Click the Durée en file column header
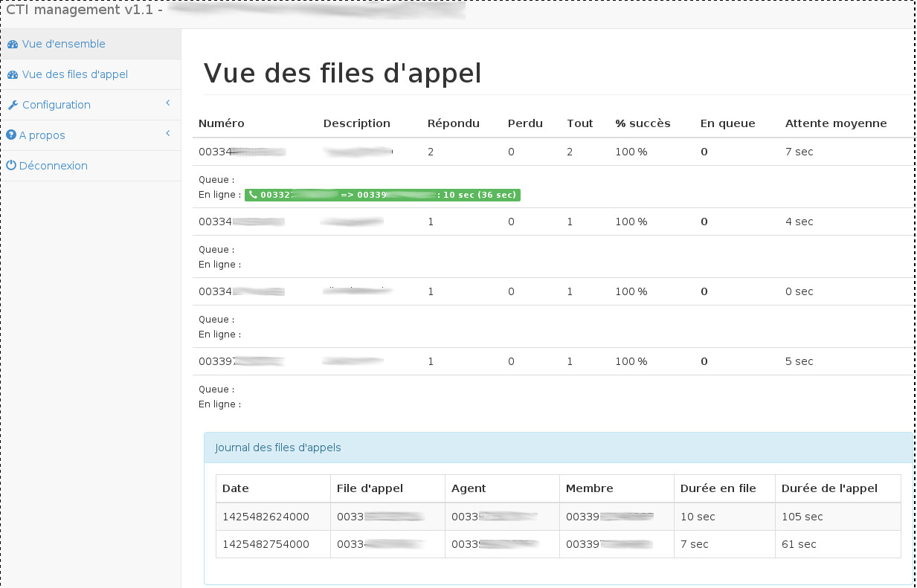Screen dimensions: 917x588 pyautogui.click(x=716, y=488)
